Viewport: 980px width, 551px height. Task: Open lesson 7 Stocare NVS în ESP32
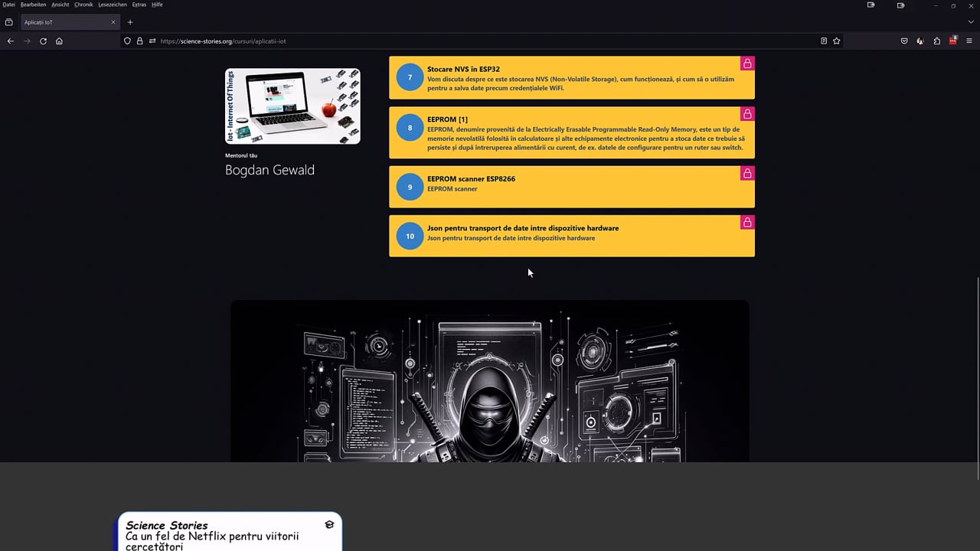(x=571, y=78)
